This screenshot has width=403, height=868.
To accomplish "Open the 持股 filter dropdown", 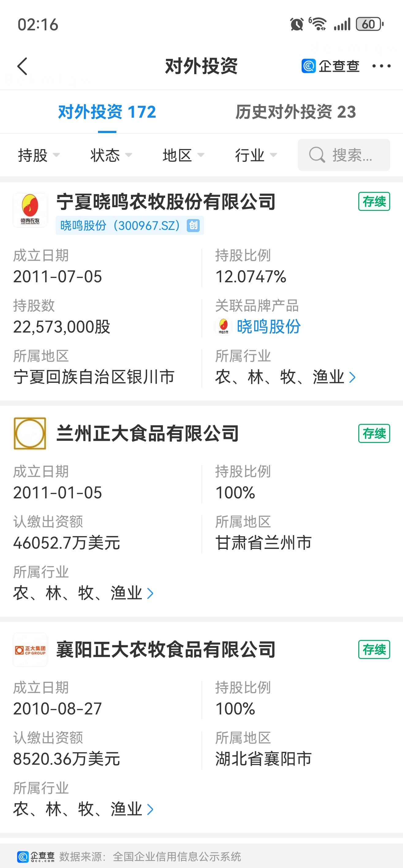I will [x=39, y=155].
